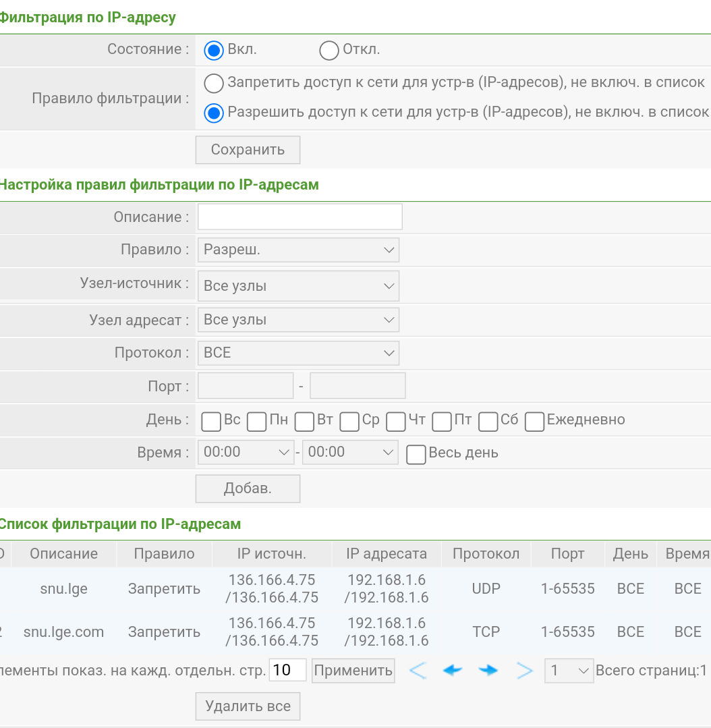Check the 'Пн' day checkbox
The image size is (711, 728).
click(x=256, y=422)
